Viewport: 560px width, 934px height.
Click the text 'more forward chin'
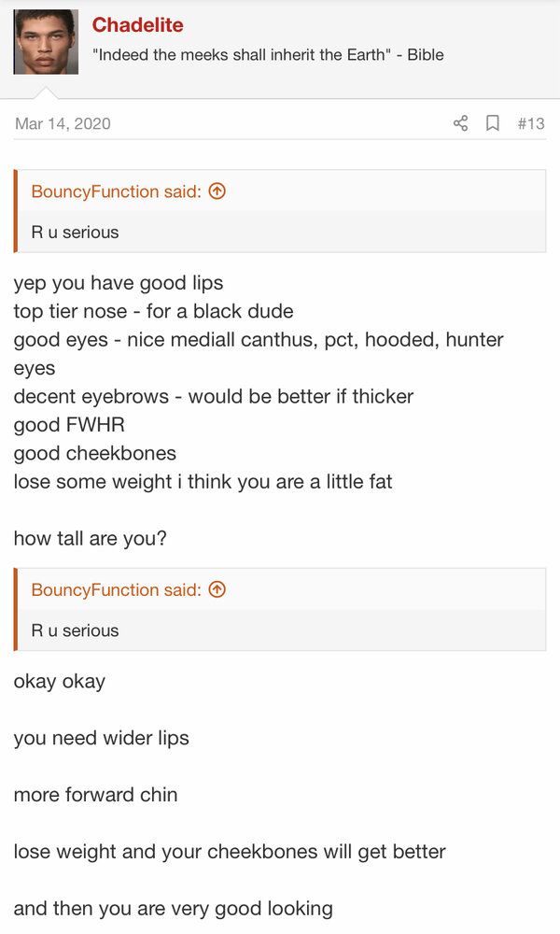95,795
